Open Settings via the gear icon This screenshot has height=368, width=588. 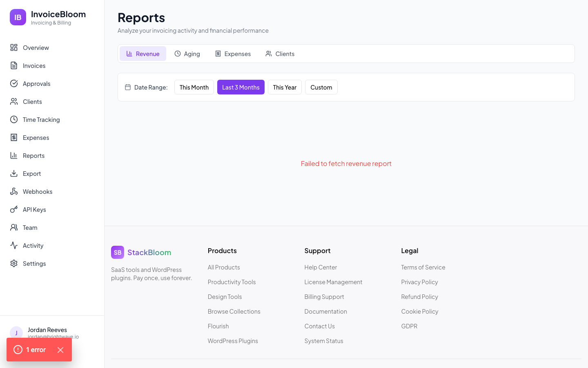pos(13,263)
